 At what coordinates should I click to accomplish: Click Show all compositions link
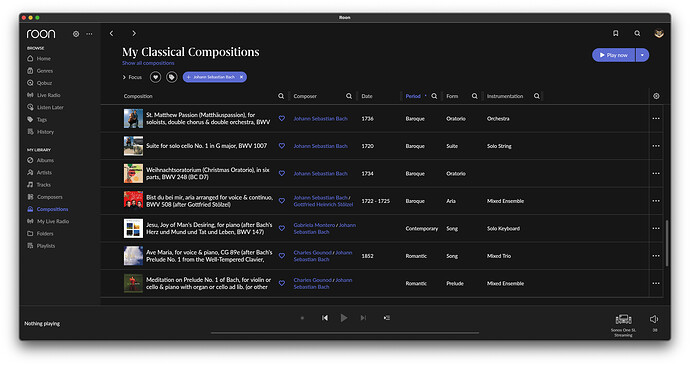(148, 63)
